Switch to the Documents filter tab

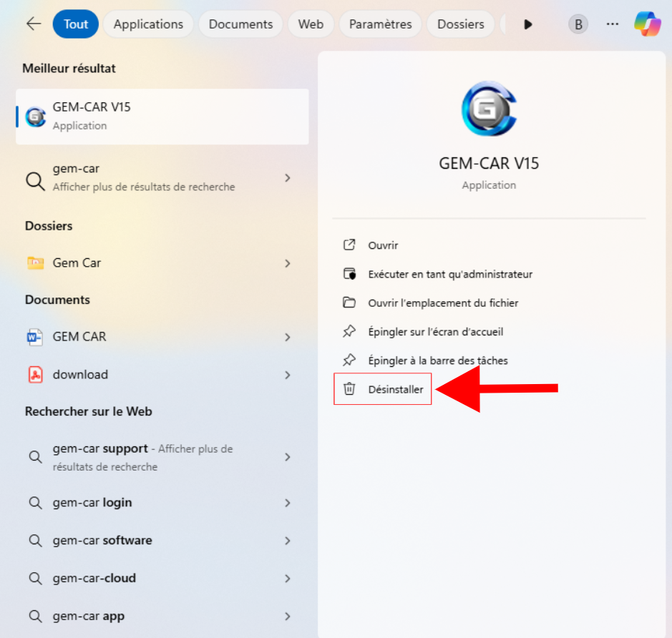(241, 24)
